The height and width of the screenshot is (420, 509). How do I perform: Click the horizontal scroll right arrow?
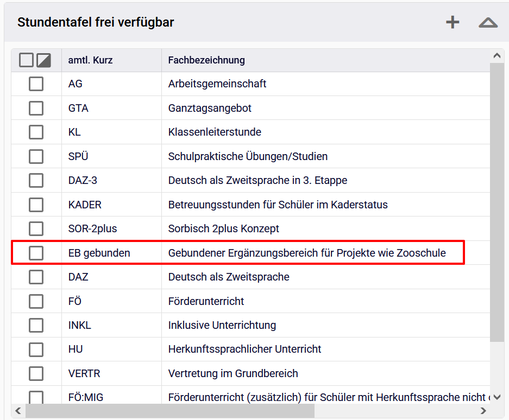coord(483,411)
